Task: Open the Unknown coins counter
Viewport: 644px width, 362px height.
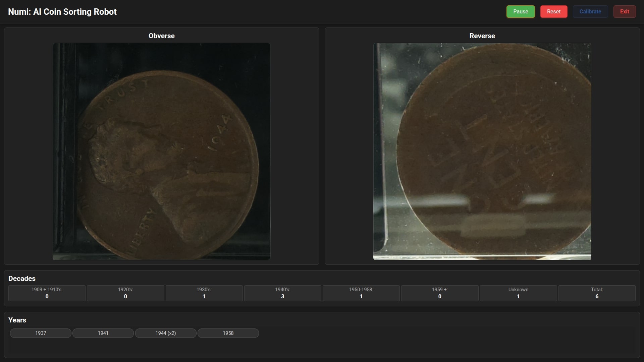Action: [518, 293]
